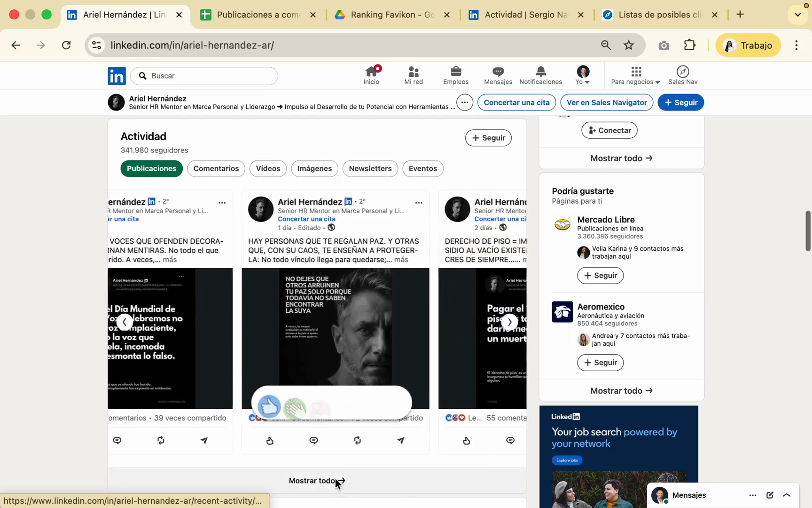Switch to the Ranking Favikon tab
This screenshot has height=508, width=812.
click(x=392, y=15)
